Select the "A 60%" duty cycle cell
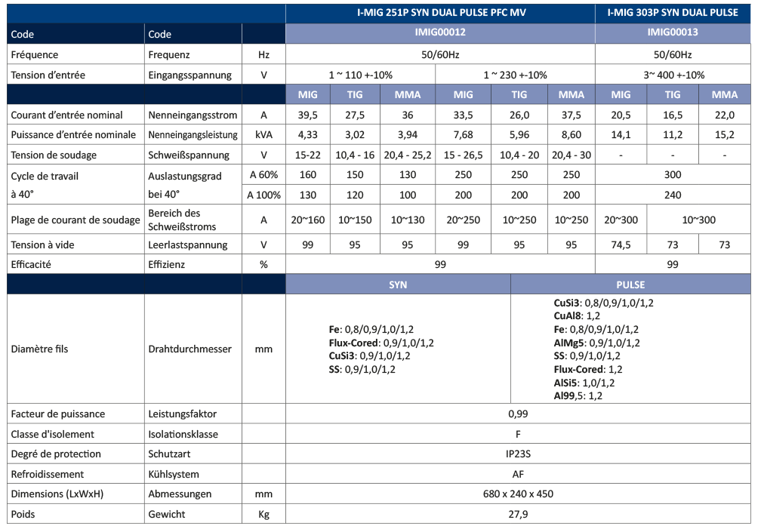 tap(263, 174)
